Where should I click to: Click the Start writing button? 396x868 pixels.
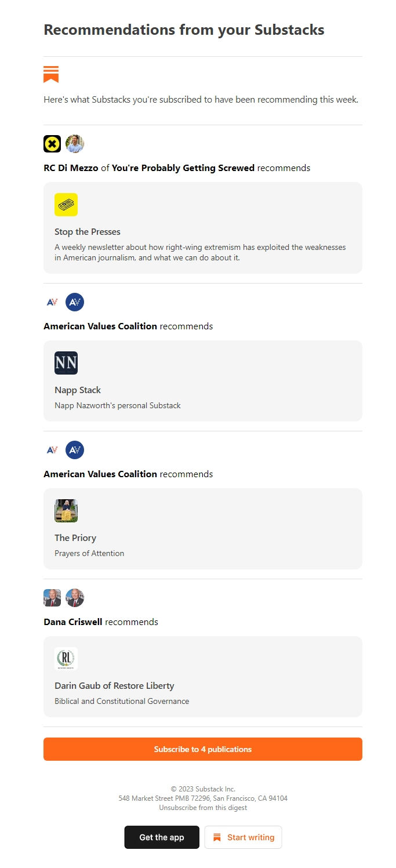point(243,837)
